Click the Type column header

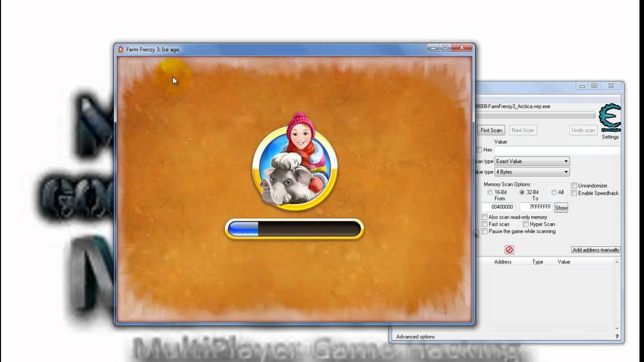point(538,262)
